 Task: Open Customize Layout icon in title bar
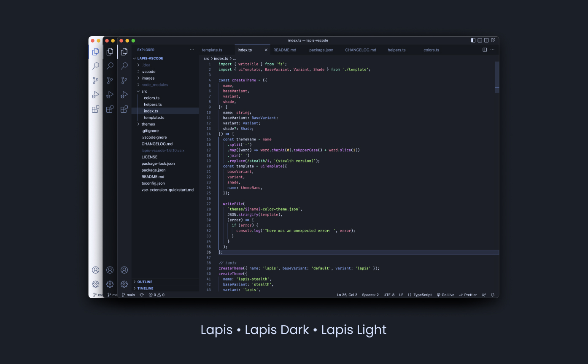click(493, 40)
